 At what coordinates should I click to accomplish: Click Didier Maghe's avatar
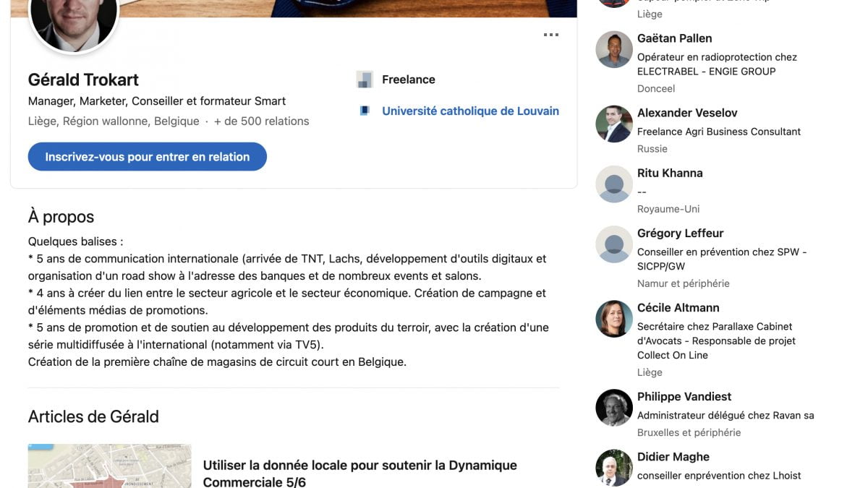click(x=614, y=468)
